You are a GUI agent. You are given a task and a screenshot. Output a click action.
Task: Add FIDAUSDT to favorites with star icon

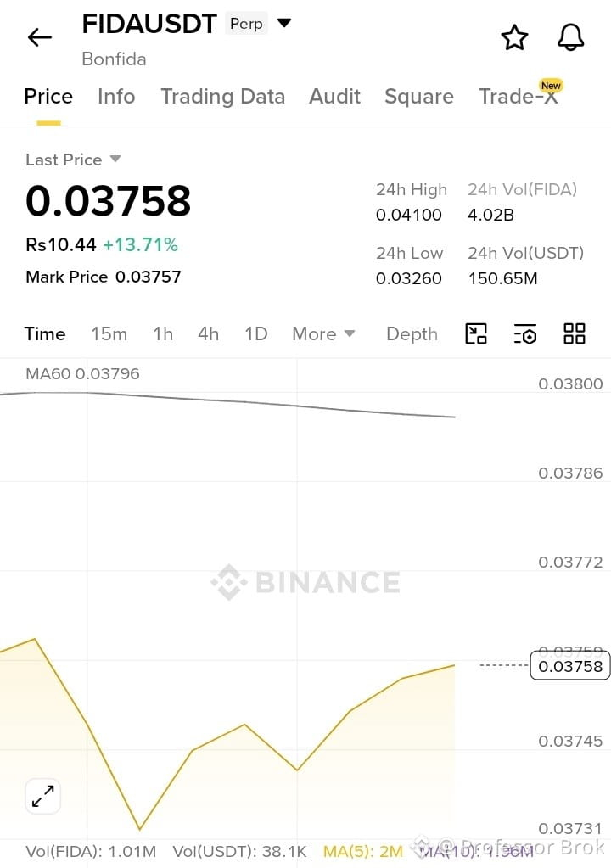pyautogui.click(x=515, y=37)
